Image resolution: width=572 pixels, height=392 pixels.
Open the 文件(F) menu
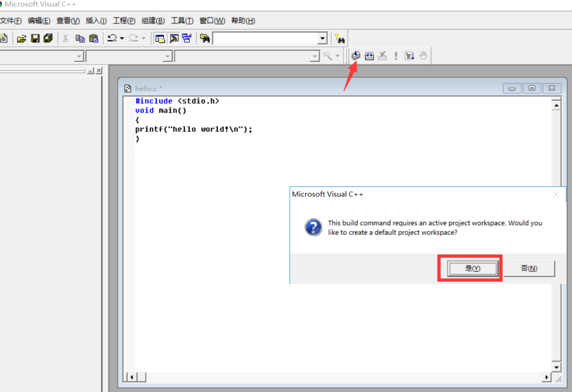pyautogui.click(x=11, y=21)
